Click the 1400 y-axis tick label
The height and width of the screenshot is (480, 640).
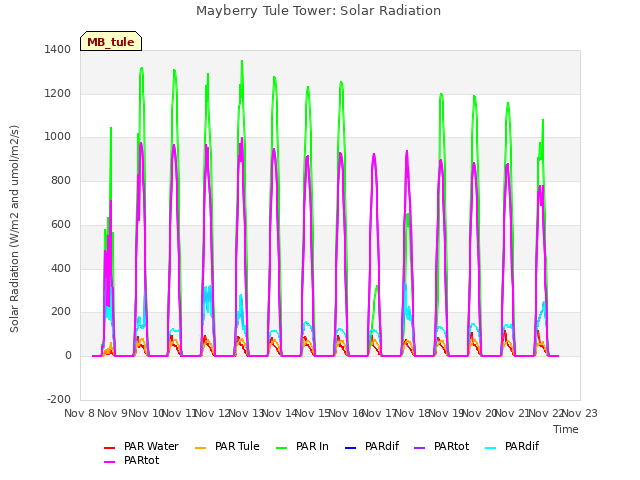point(58,50)
